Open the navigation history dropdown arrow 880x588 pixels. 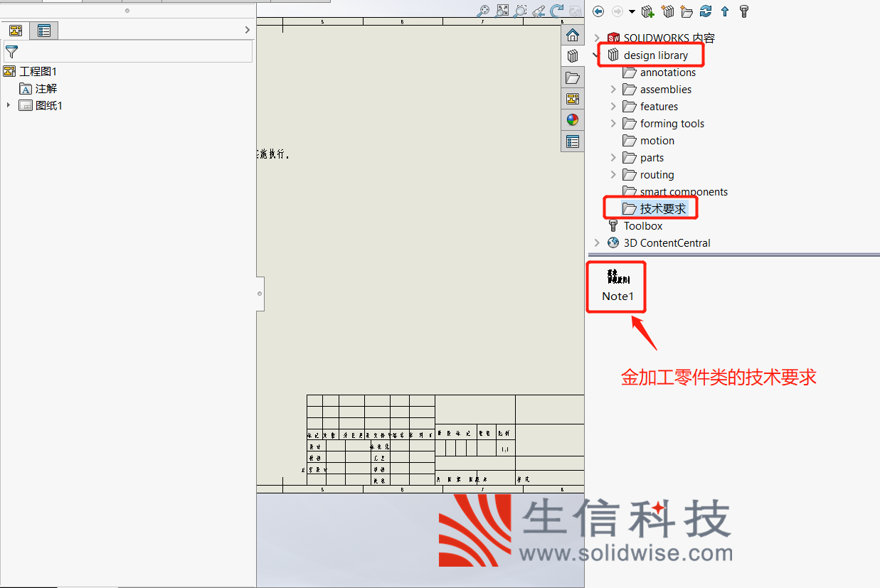[632, 12]
